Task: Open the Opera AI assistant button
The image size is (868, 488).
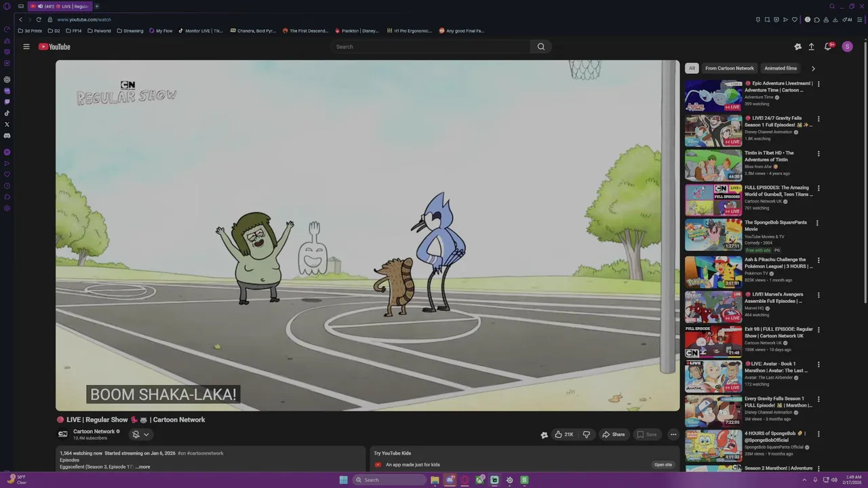Action: click(848, 20)
